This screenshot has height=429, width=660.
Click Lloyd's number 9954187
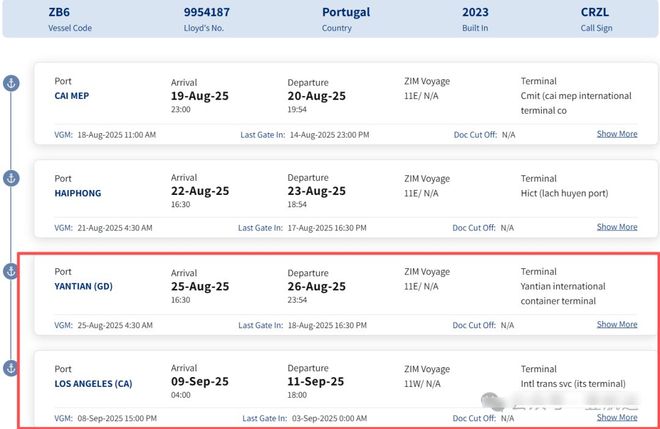[207, 12]
